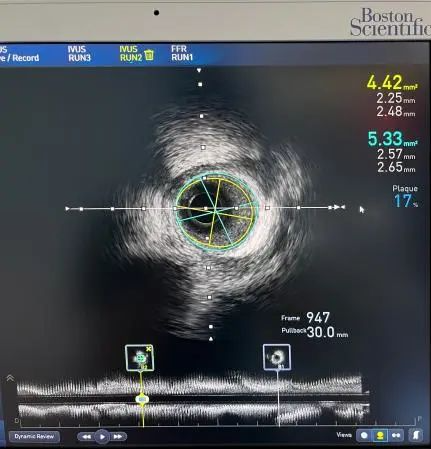Screen dimensions: 431x449
Task: Click the Dynamic Review button
Action: coord(34,436)
